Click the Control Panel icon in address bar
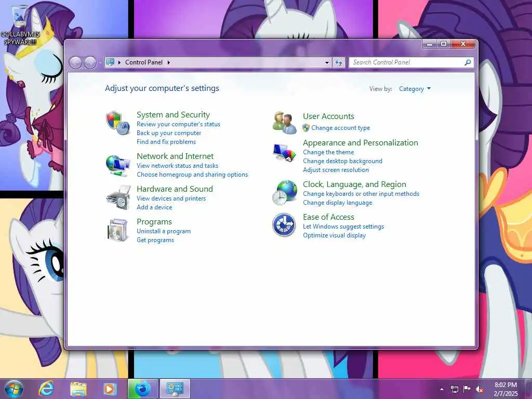Viewport: 532px width, 399px height. click(x=110, y=62)
